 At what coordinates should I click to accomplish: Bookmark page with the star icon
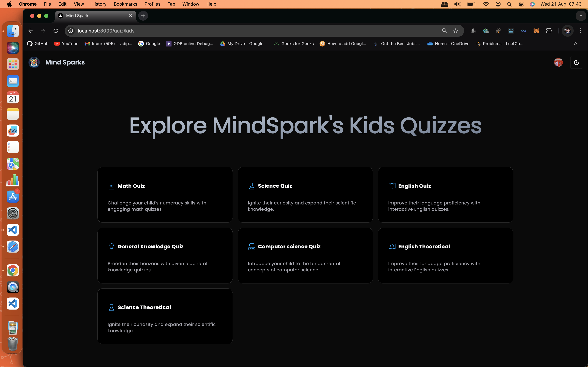[x=456, y=31]
